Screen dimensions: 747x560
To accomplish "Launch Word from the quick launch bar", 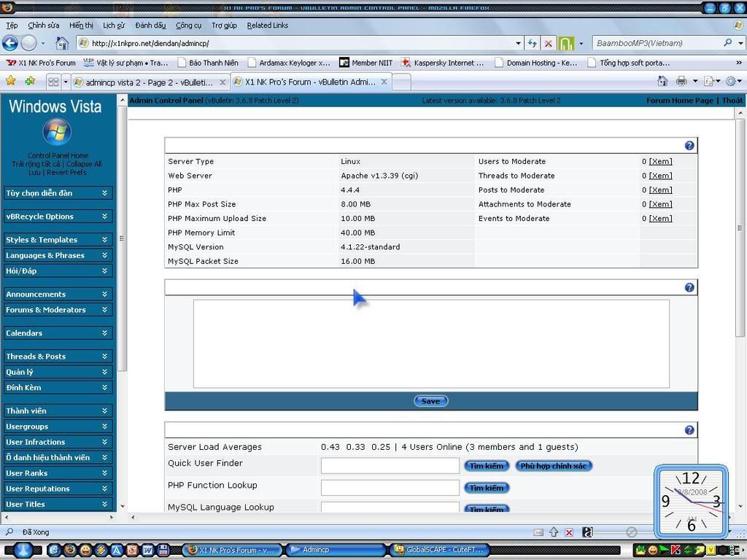I will [147, 551].
